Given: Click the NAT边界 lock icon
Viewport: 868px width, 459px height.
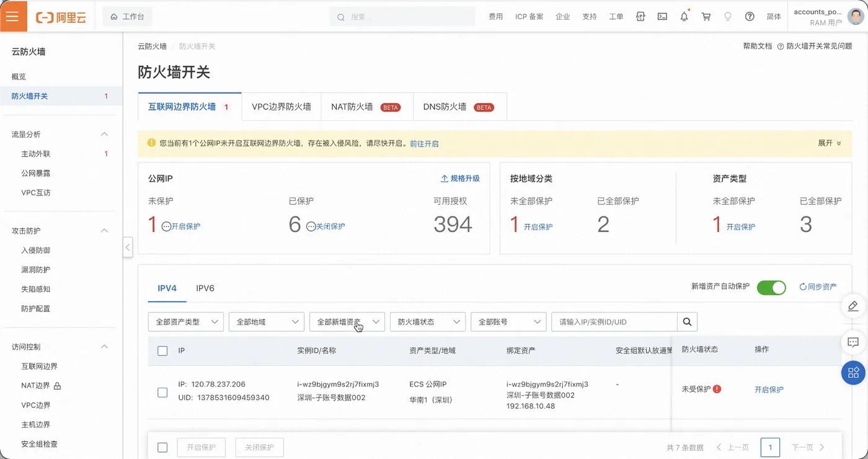Looking at the screenshot, I should click(x=58, y=386).
